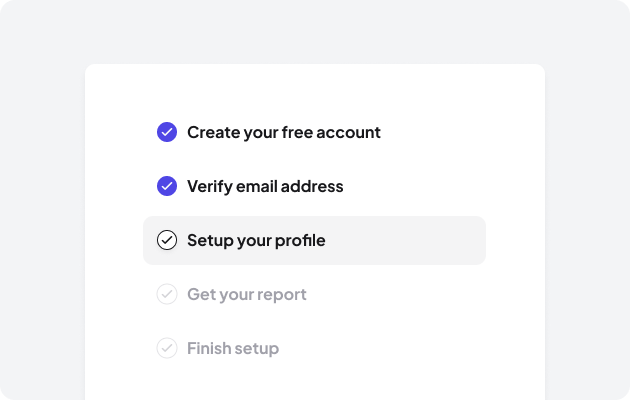Click the outlined check circle for Setup your profile
Image resolution: width=630 pixels, height=400 pixels.
[167, 240]
